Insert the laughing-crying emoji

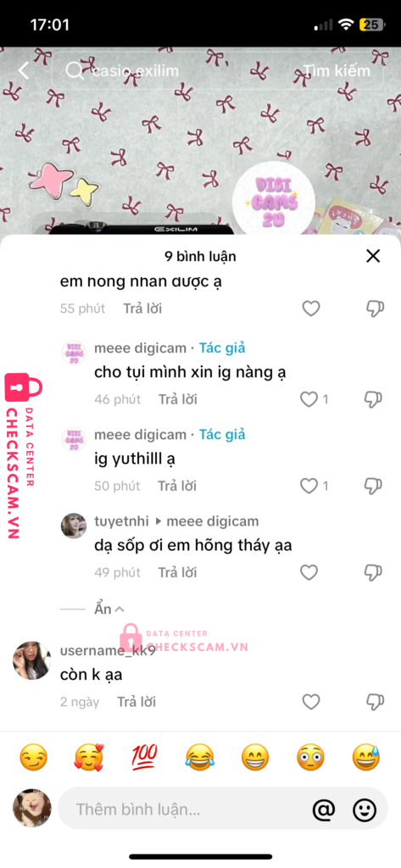(x=200, y=757)
